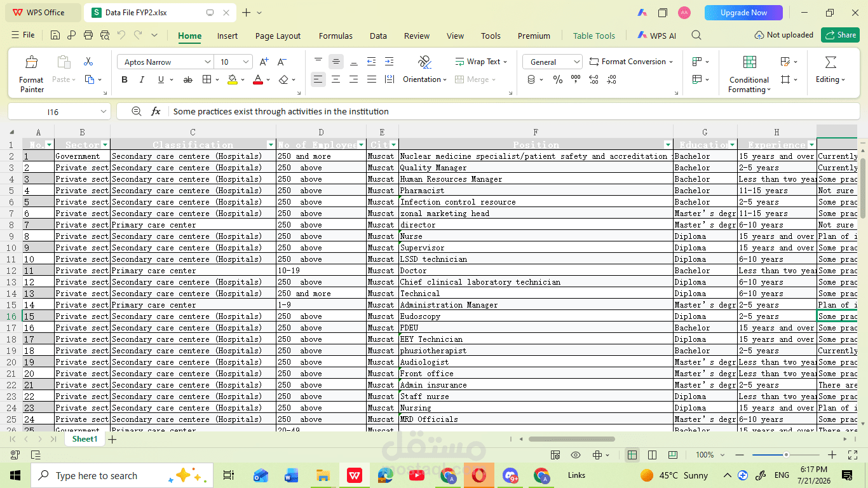868x488 pixels.
Task: Click the Print icon
Action: pyautogui.click(x=88, y=35)
